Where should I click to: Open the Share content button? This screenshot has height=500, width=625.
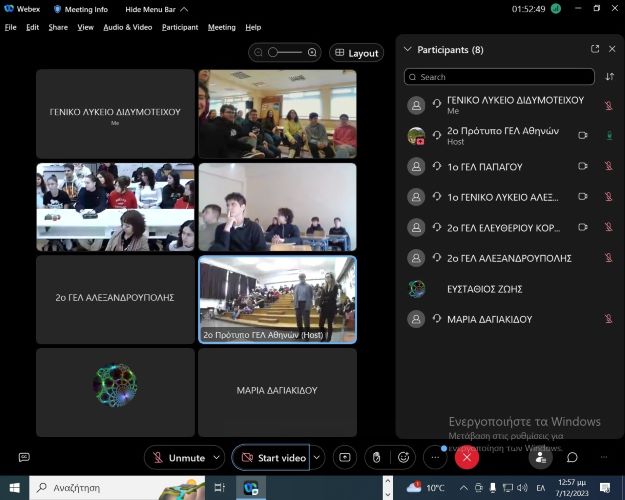(x=344, y=457)
